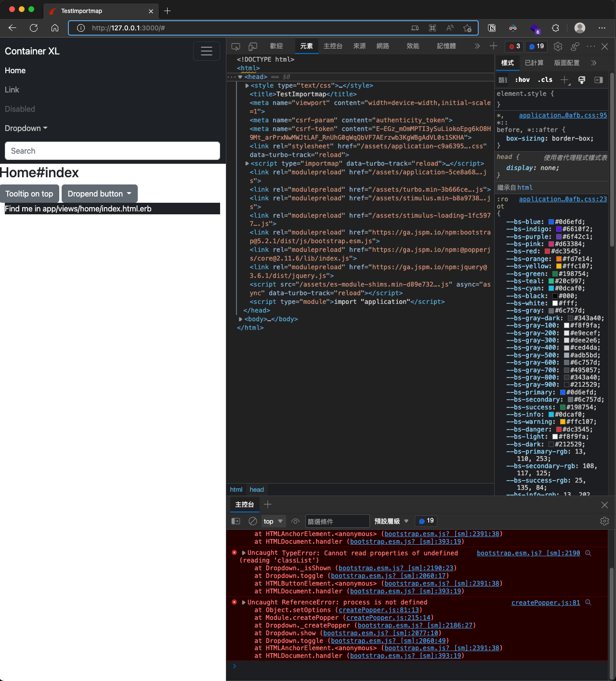Open the browser profile avatar
Viewport: 616px width, 681px height.
point(580,28)
